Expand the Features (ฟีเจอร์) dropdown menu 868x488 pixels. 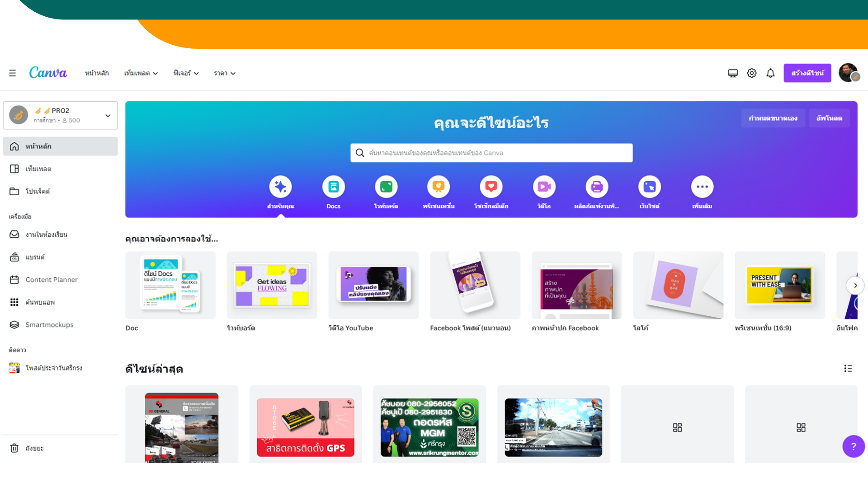(186, 73)
